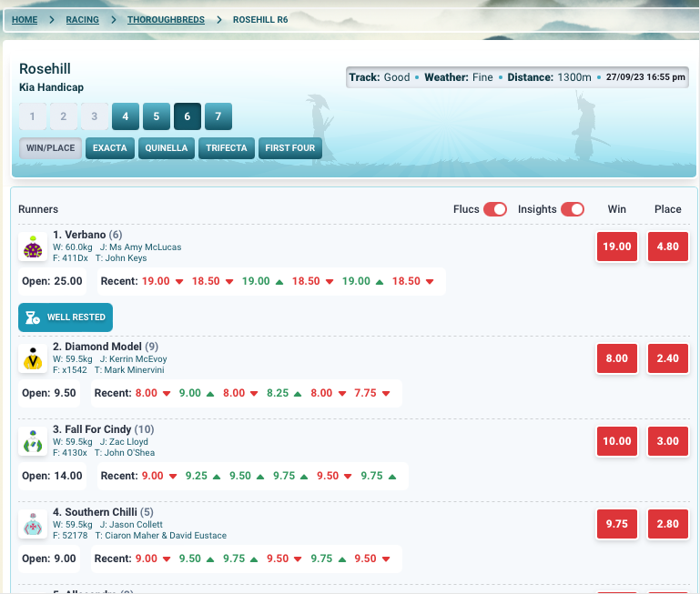
Task: Click runner name 2. Diamond Model
Action: click(97, 347)
